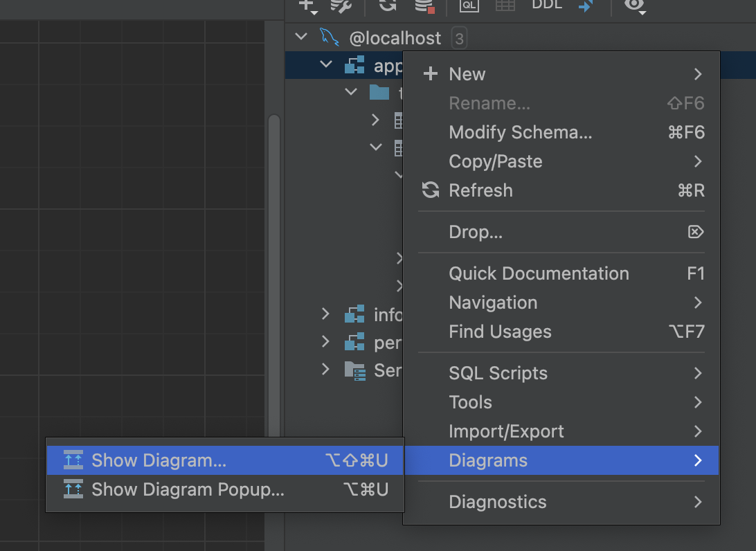The image size is (756, 551).
Task: Open the Copy/Paste submenu
Action: 561,161
